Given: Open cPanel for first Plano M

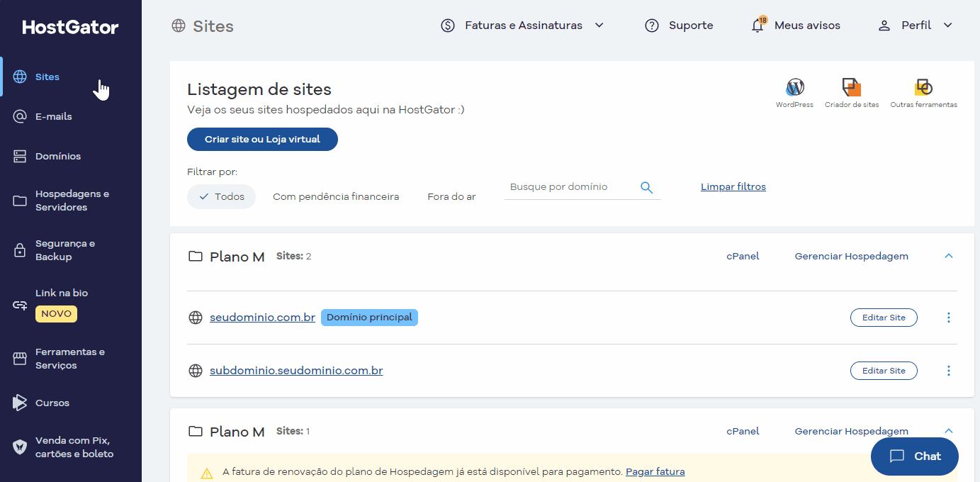Looking at the screenshot, I should tap(743, 256).
